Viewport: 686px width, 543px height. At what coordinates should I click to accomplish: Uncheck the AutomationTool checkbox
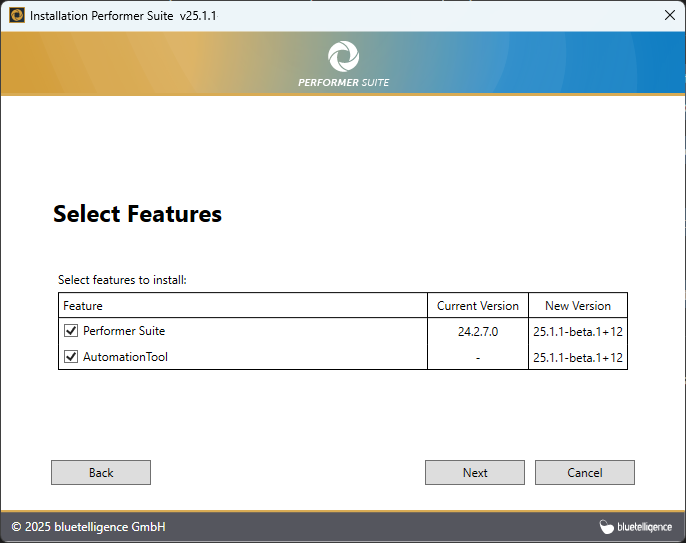click(71, 357)
